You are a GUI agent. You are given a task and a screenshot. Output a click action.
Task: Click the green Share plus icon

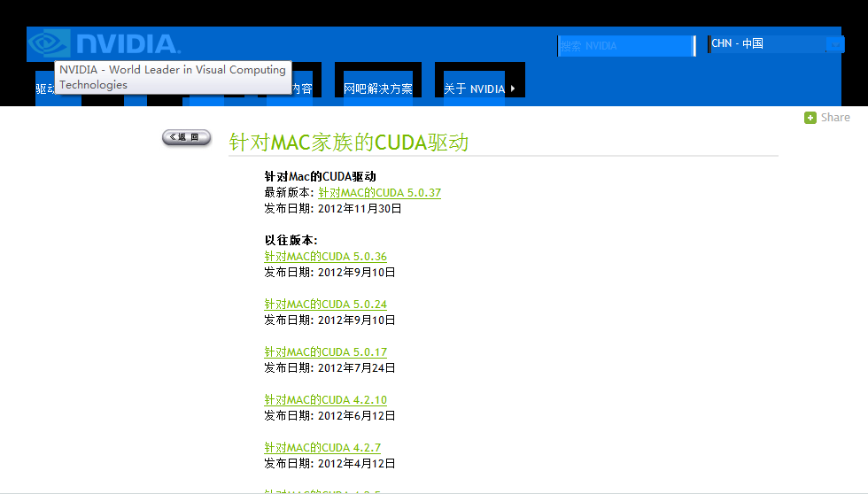click(x=810, y=118)
